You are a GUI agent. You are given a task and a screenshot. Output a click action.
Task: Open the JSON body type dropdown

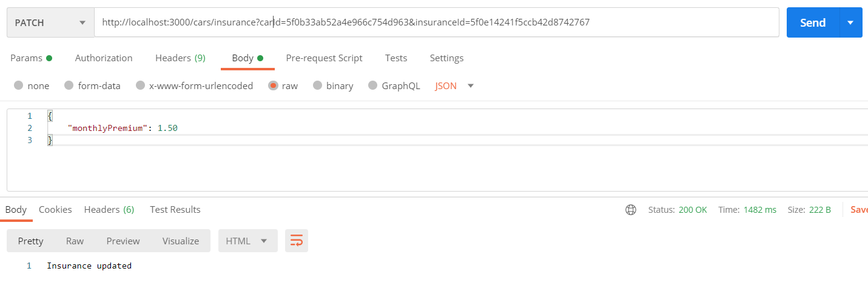click(x=454, y=86)
